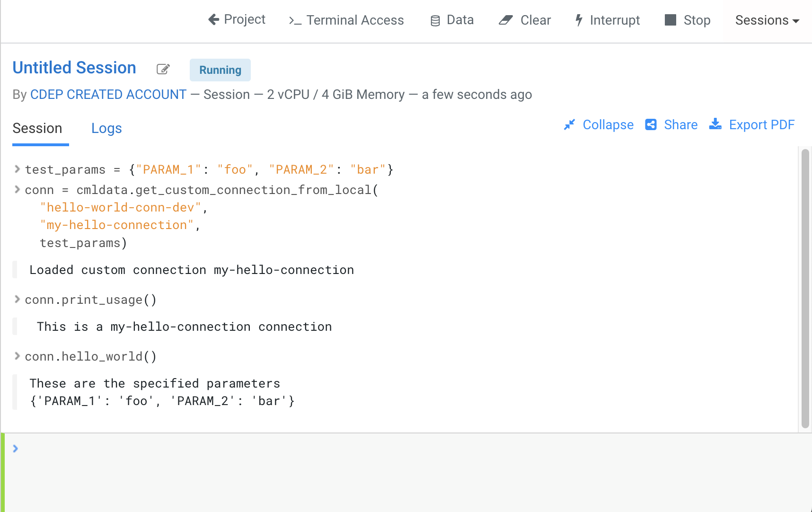This screenshot has height=512, width=812.
Task: Open the Sessions dropdown menu
Action: tap(767, 20)
